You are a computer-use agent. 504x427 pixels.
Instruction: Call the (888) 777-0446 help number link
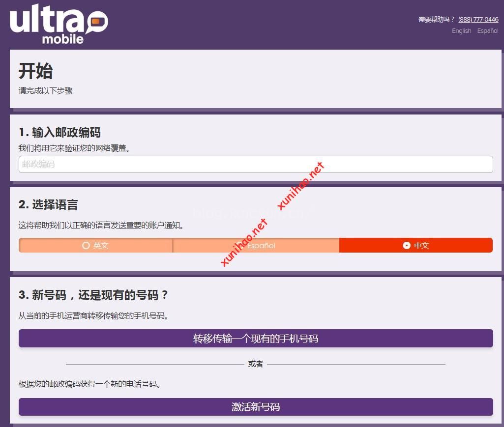pyautogui.click(x=478, y=20)
